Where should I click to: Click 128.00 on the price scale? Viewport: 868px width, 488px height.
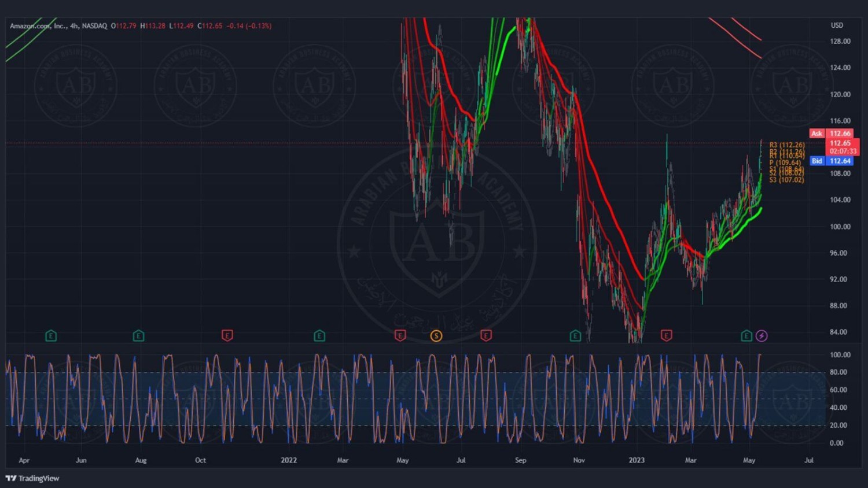tap(840, 41)
